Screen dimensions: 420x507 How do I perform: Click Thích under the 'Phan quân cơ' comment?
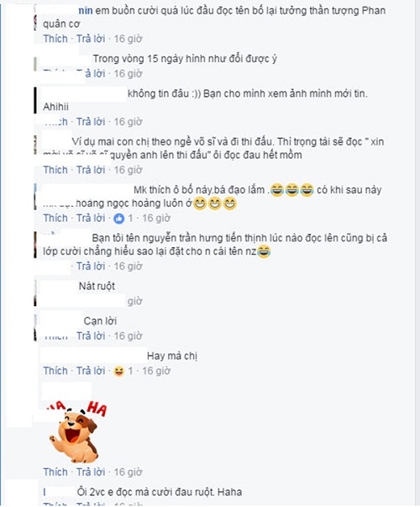coord(55,39)
